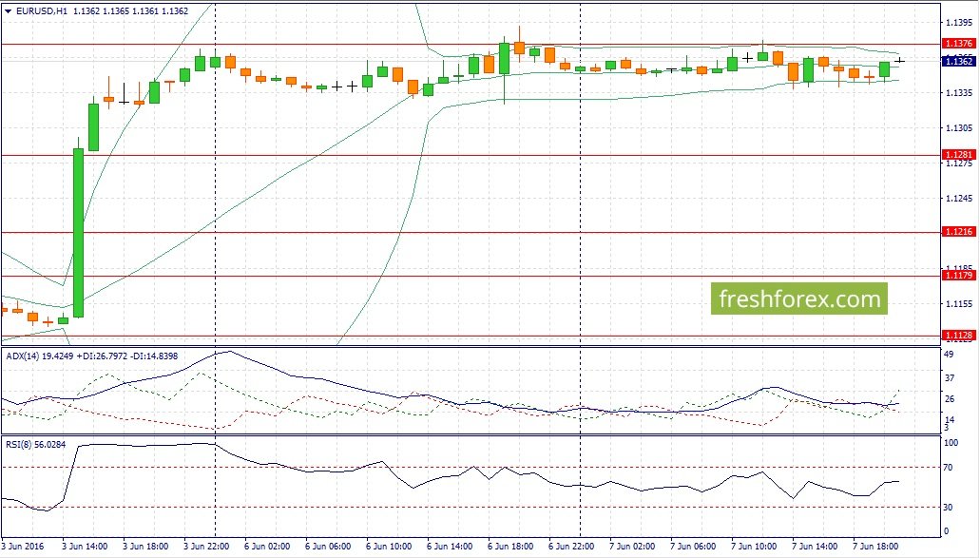Click the red 1.1128 level price tag

[958, 336]
